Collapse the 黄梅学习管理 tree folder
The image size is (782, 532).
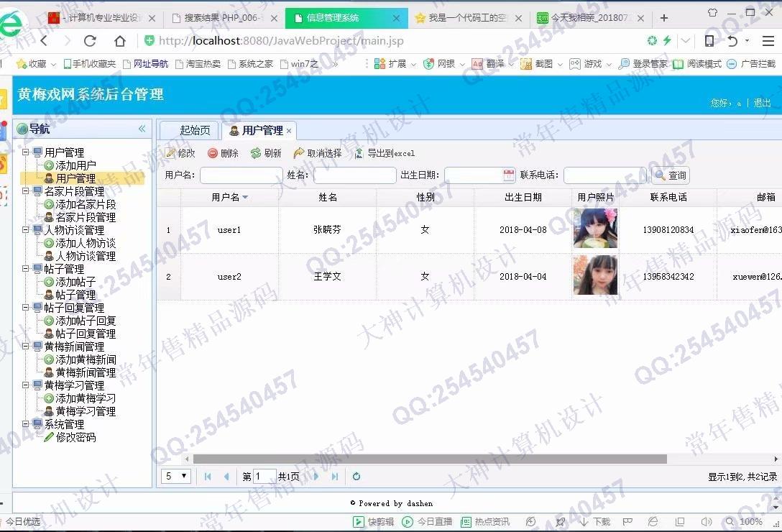[x=25, y=385]
